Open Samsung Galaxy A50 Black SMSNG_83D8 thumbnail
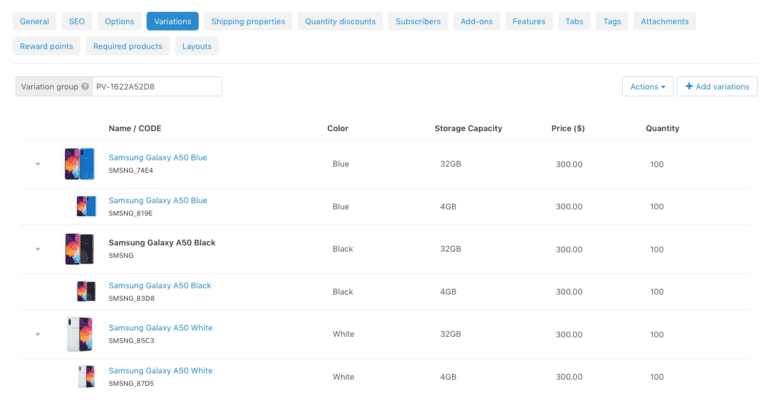Viewport: 770px width, 402px height. point(86,292)
